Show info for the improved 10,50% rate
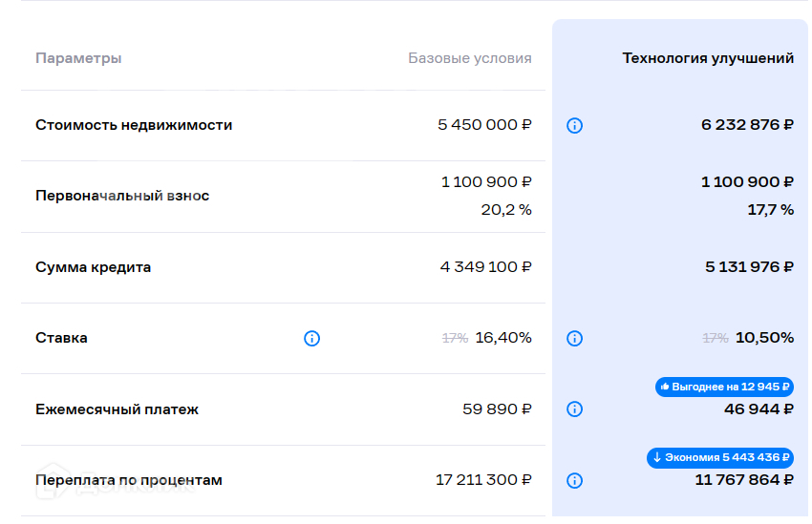This screenshot has height=524, width=812. pos(574,338)
